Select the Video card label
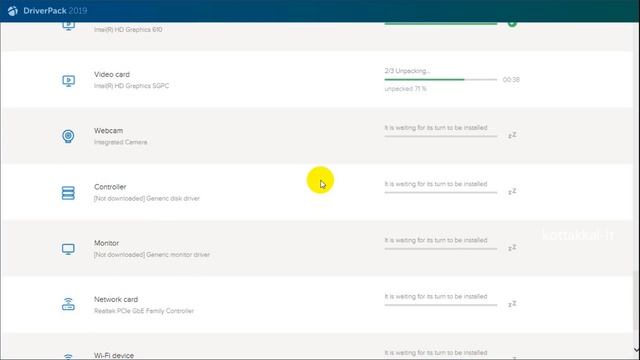 (112, 74)
